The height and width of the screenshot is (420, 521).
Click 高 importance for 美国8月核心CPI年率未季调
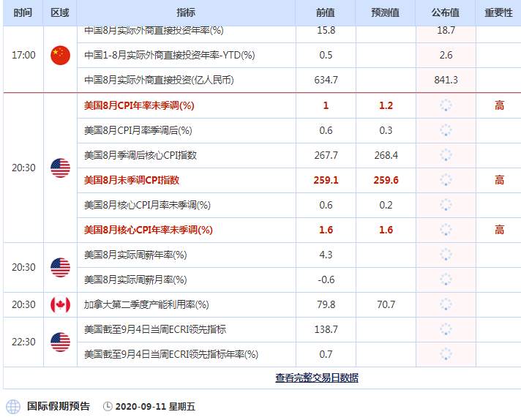pyautogui.click(x=499, y=230)
